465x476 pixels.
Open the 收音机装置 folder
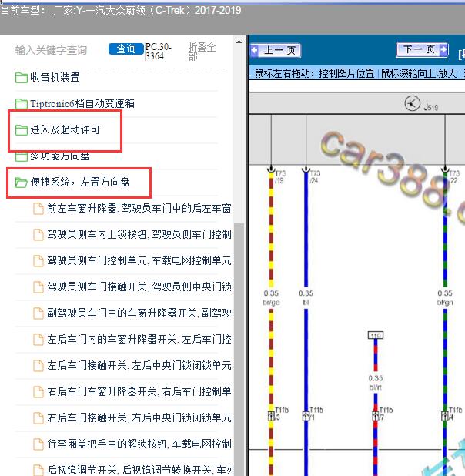click(x=55, y=78)
